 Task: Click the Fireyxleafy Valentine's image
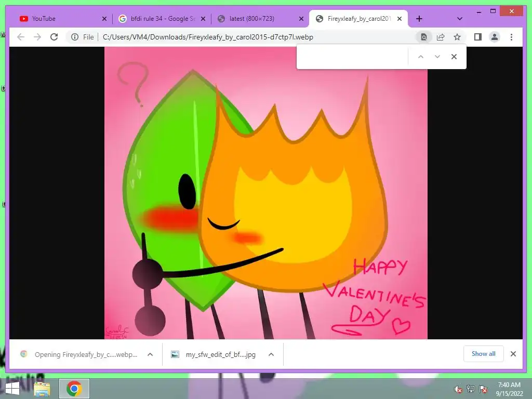click(265, 193)
